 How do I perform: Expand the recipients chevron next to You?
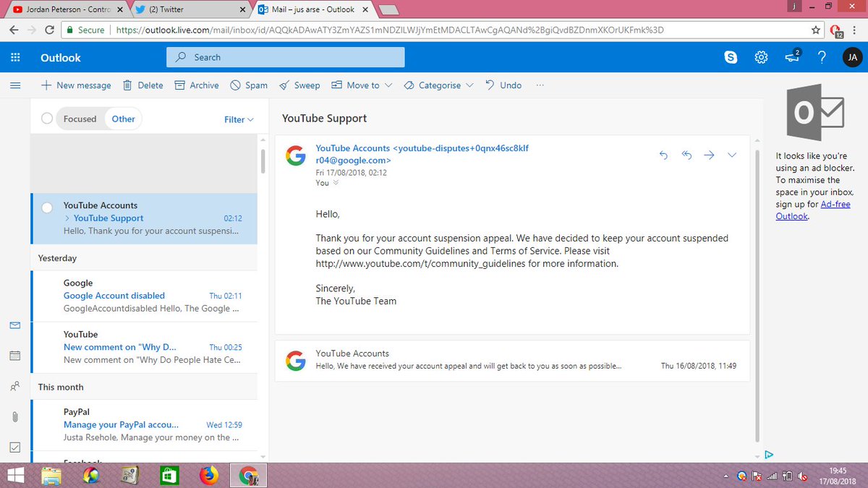(336, 183)
